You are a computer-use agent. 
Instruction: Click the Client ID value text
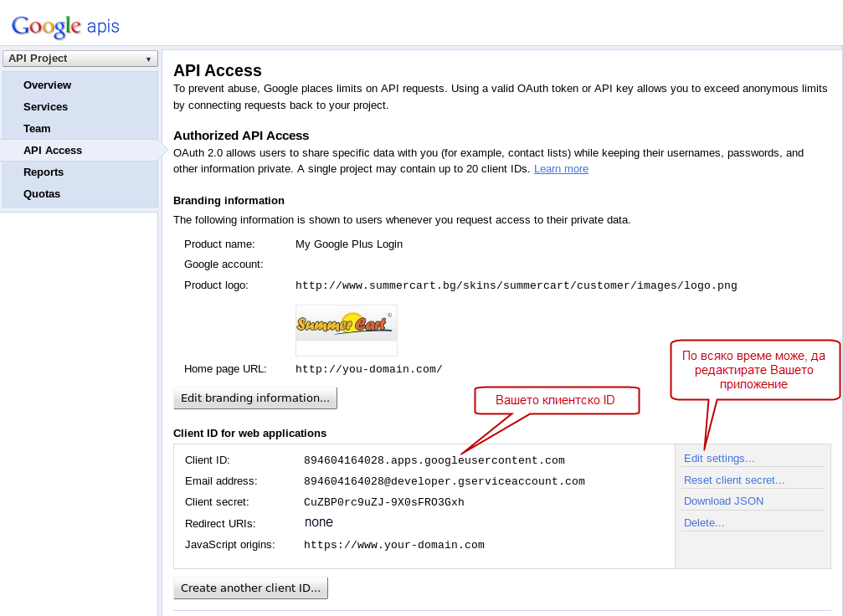click(434, 460)
